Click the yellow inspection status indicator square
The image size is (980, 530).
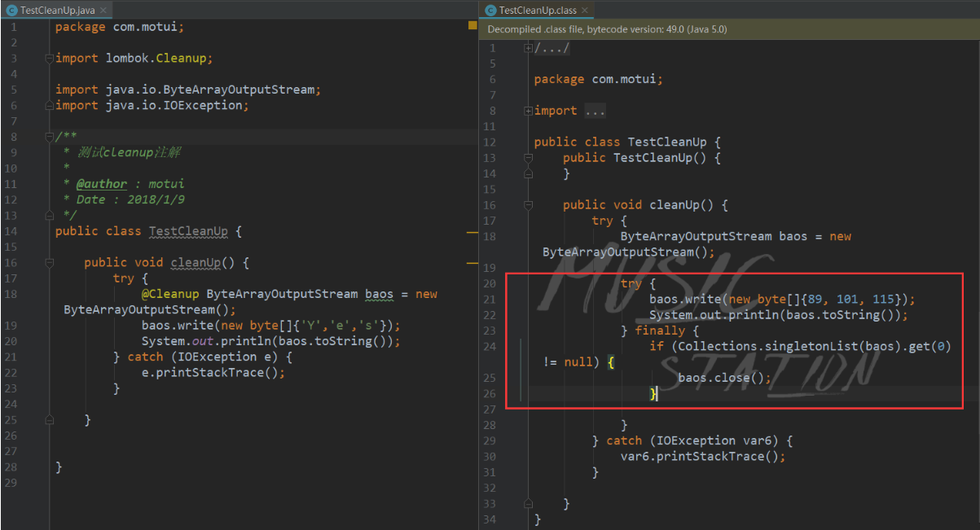pyautogui.click(x=472, y=26)
